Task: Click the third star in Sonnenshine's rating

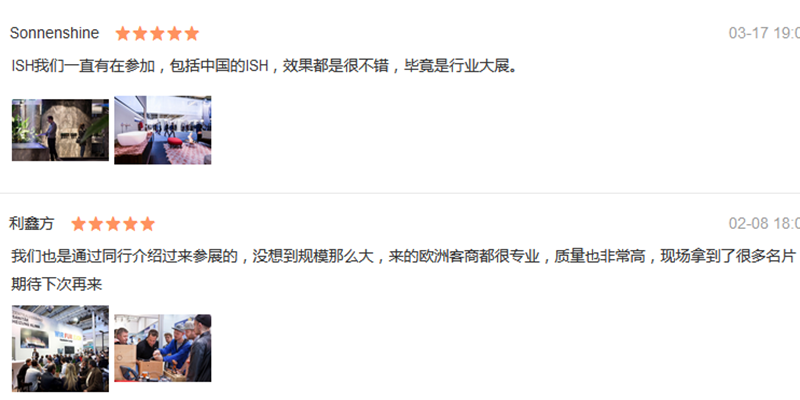Action: [x=157, y=34]
